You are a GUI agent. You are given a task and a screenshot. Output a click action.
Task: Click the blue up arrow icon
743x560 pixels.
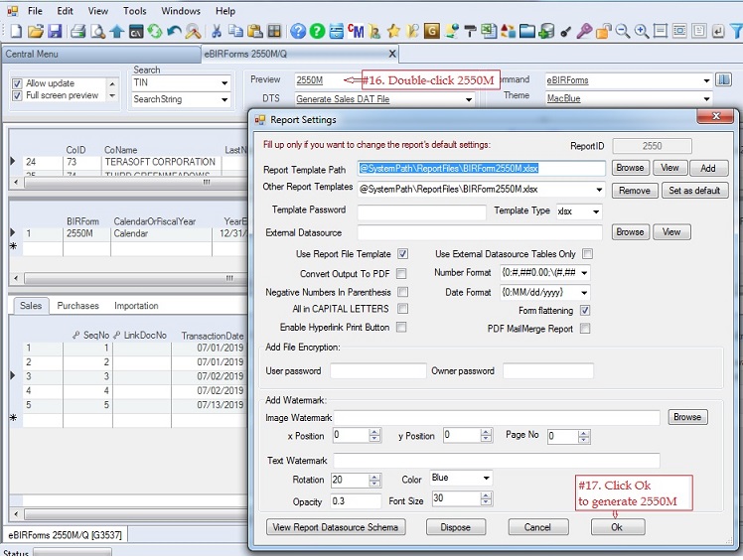click(116, 32)
